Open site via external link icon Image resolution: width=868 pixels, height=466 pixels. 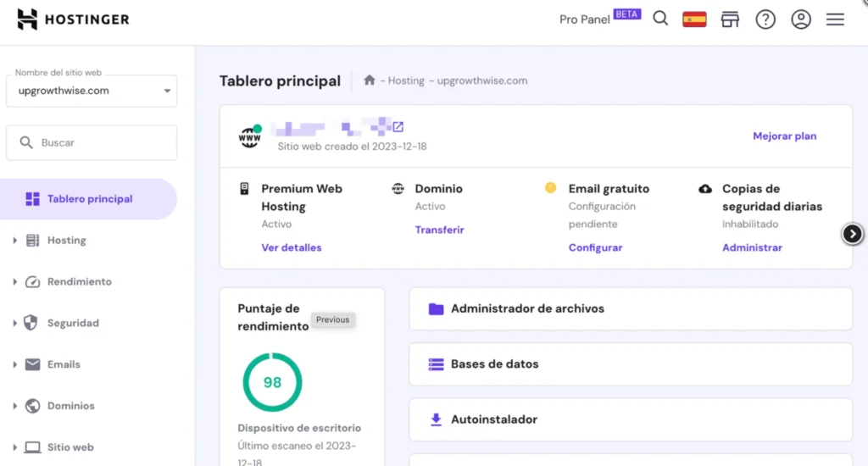tap(398, 127)
